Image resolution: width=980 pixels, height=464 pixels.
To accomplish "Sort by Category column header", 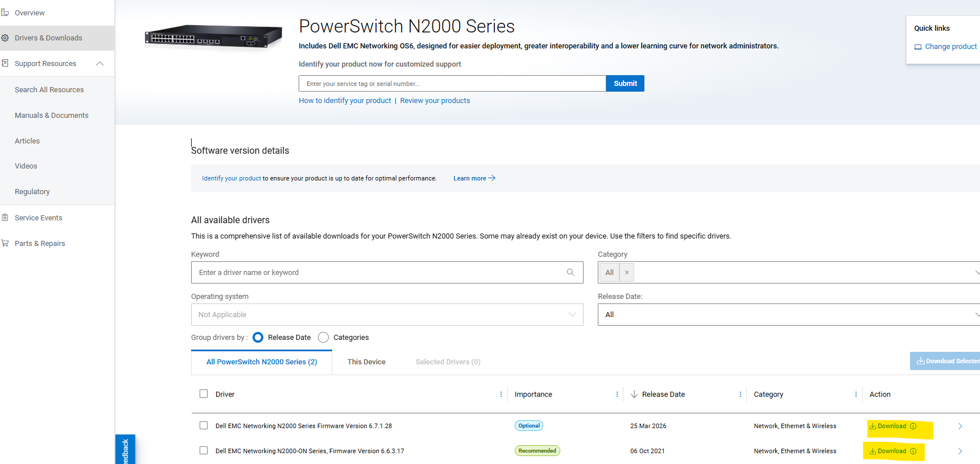I will pos(768,395).
